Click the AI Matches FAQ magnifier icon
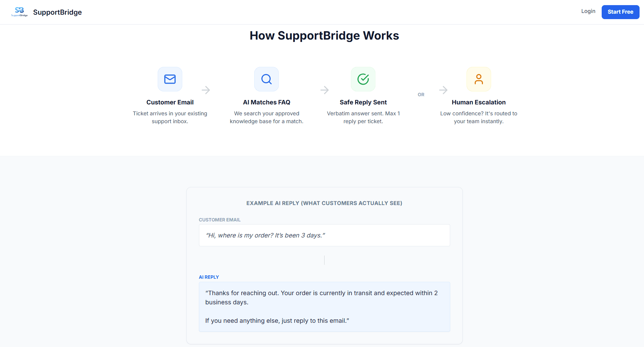 pyautogui.click(x=266, y=79)
